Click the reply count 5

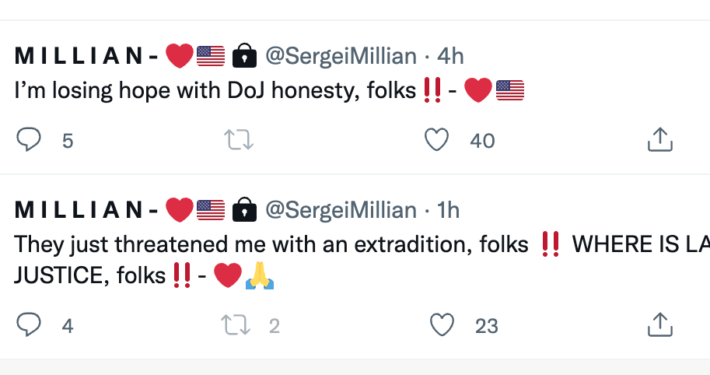[67, 141]
